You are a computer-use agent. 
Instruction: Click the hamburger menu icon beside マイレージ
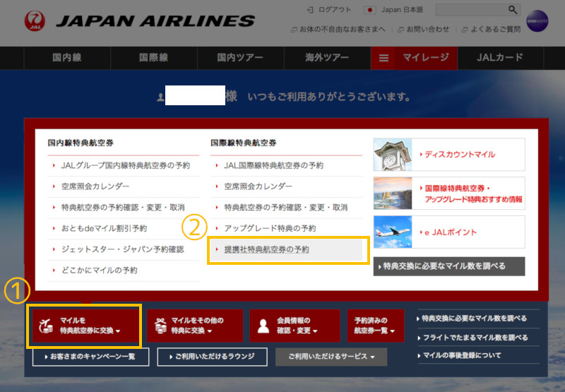click(x=383, y=58)
